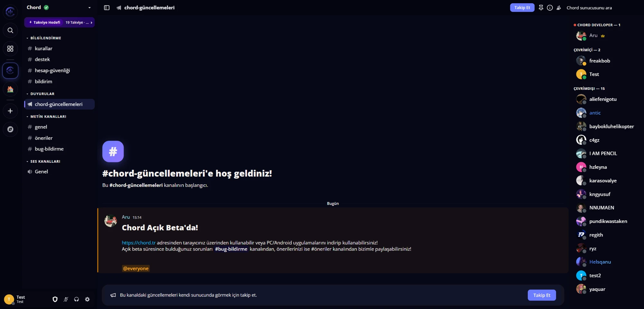
Task: Show pinned messages with the pin icon
Action: [x=541, y=8]
